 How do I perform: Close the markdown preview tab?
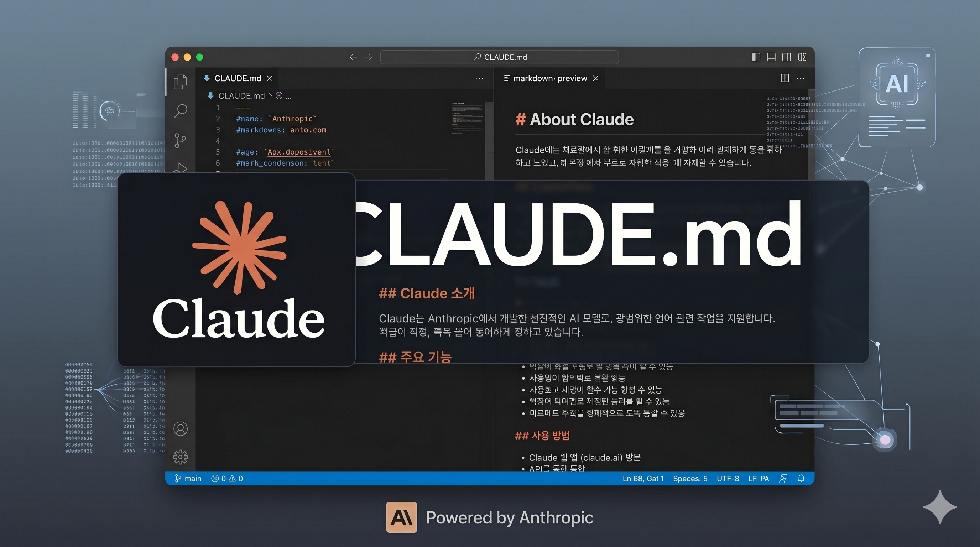coord(596,78)
